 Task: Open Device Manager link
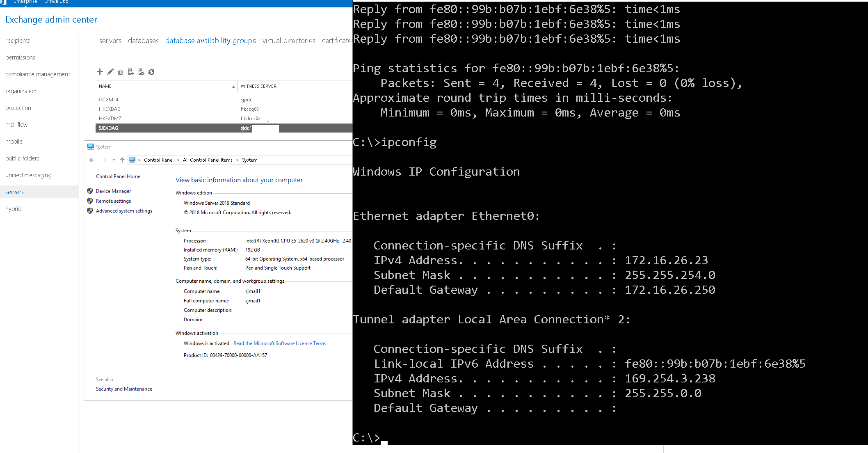[x=113, y=191]
